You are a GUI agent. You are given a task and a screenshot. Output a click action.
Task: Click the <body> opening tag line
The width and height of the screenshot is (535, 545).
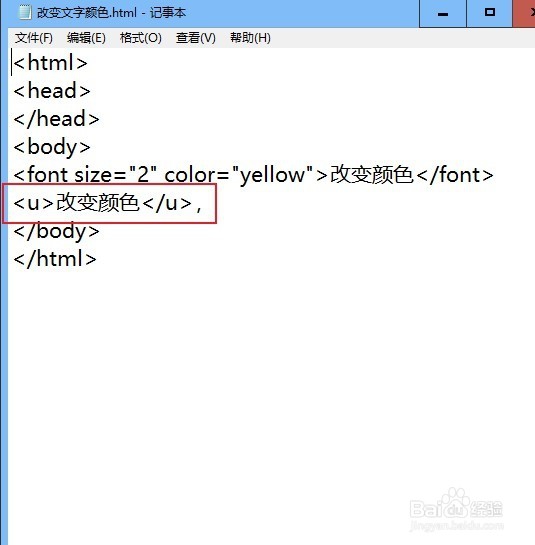[52, 147]
